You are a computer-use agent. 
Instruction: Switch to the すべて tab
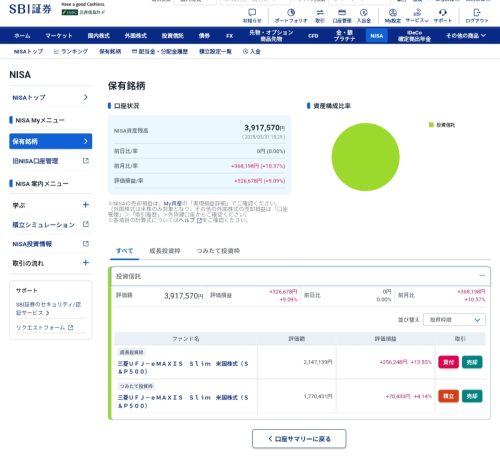pyautogui.click(x=124, y=251)
